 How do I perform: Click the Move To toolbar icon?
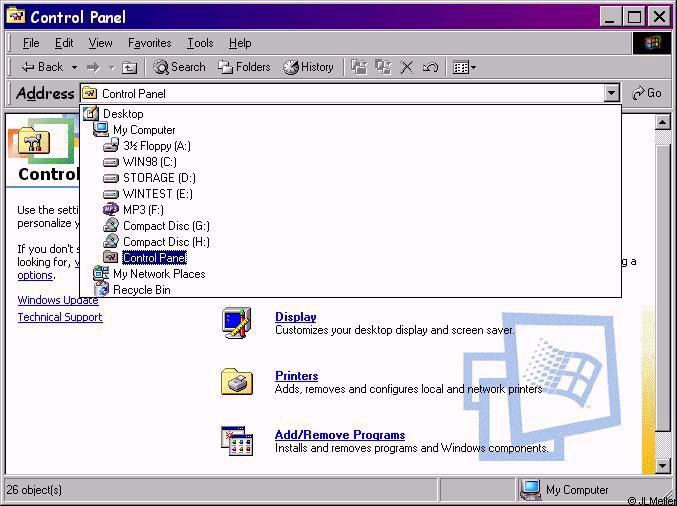(359, 67)
